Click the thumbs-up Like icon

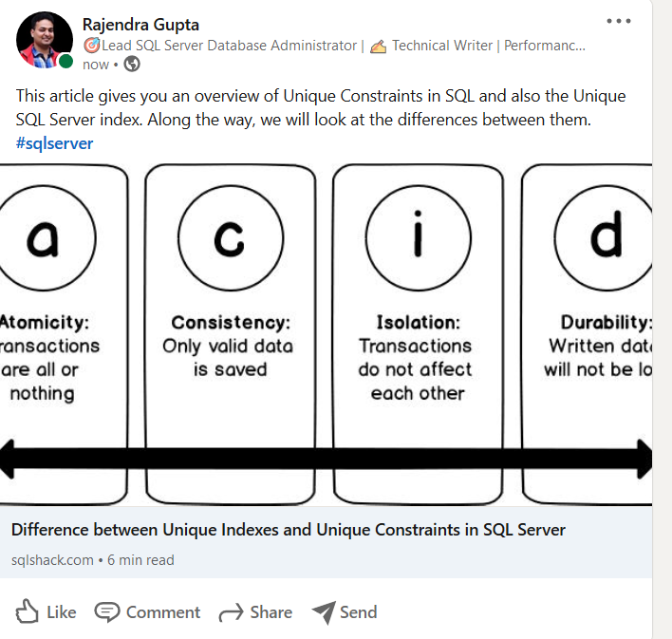(x=28, y=611)
